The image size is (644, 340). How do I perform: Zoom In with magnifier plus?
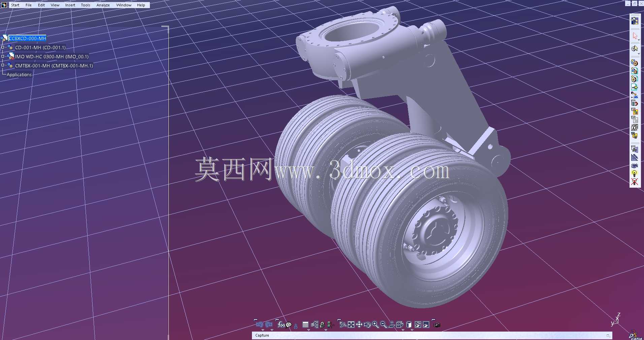click(375, 324)
